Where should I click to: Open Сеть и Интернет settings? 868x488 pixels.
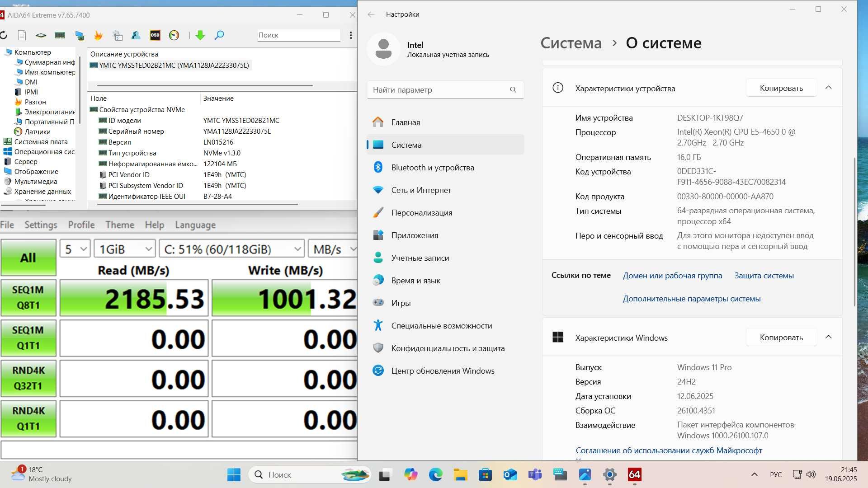445,190
